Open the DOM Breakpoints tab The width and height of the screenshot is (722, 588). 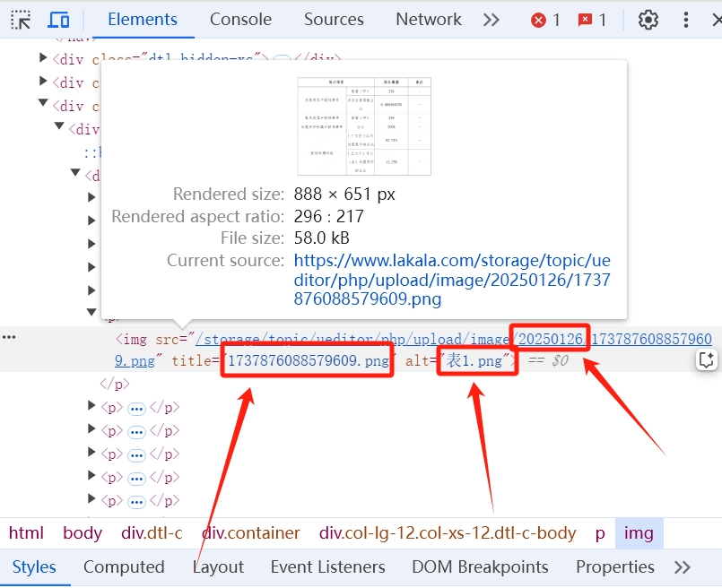coord(480,566)
